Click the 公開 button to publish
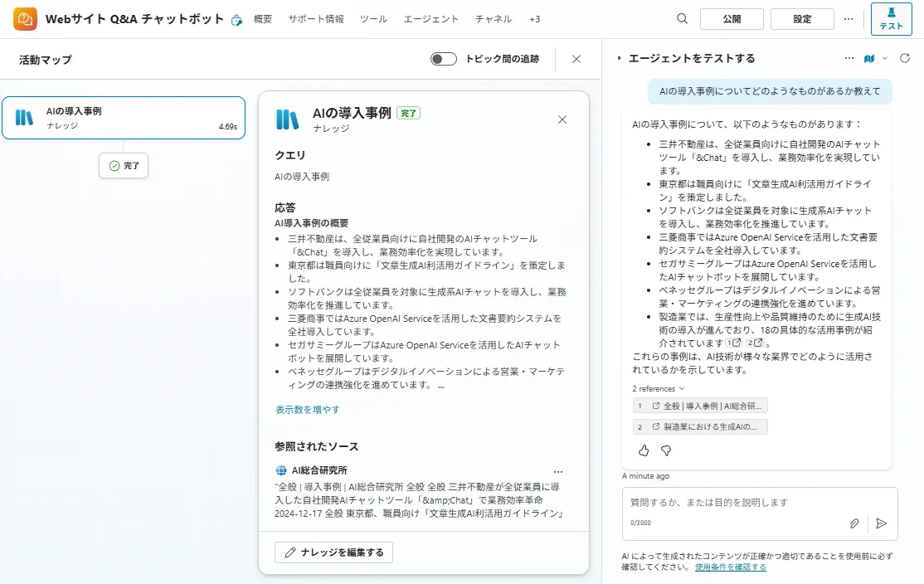924x584 pixels. pos(732,18)
